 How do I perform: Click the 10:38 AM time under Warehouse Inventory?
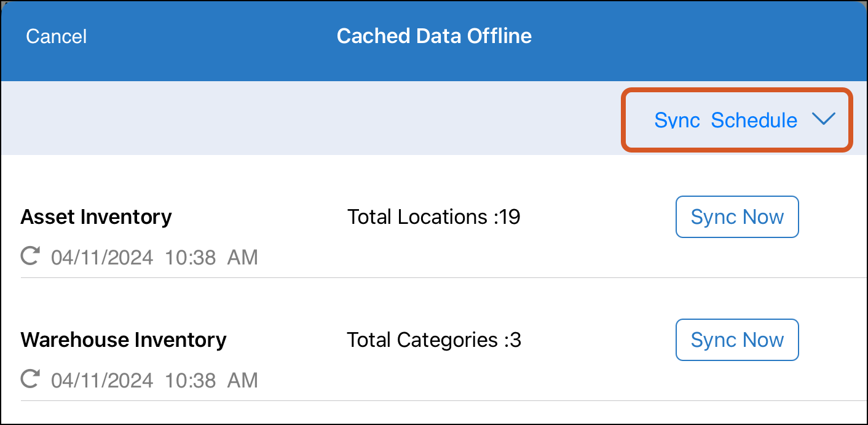pos(211,380)
